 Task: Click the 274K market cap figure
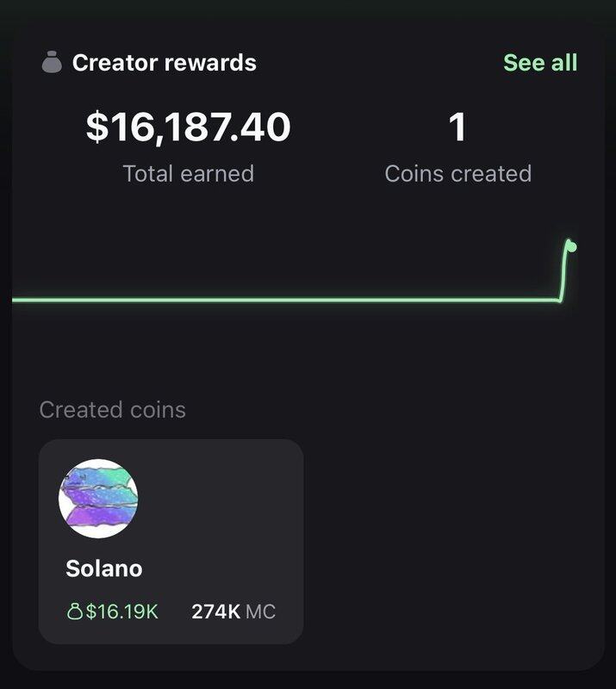click(215, 612)
